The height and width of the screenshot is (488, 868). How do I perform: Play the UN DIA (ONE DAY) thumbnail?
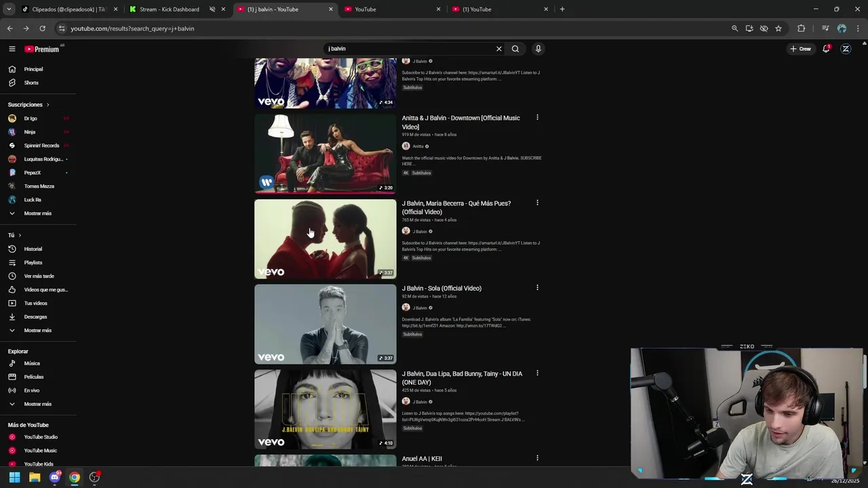(325, 409)
